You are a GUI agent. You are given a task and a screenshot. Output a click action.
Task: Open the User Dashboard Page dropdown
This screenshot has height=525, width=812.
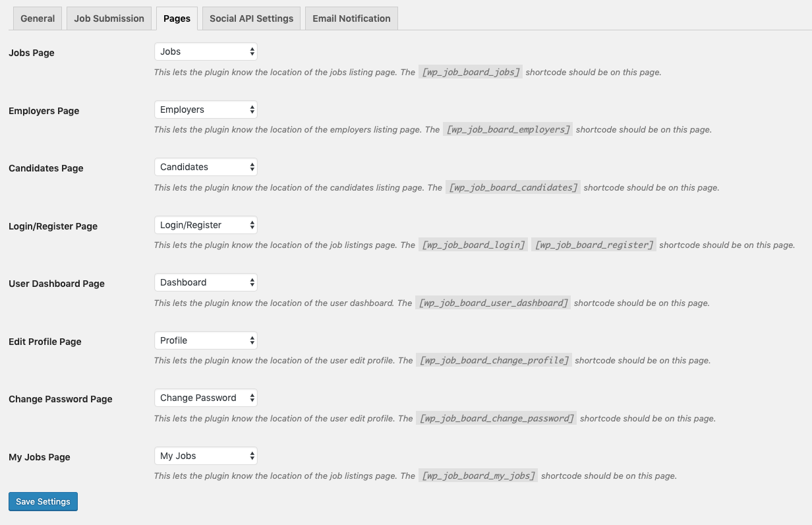pos(206,282)
